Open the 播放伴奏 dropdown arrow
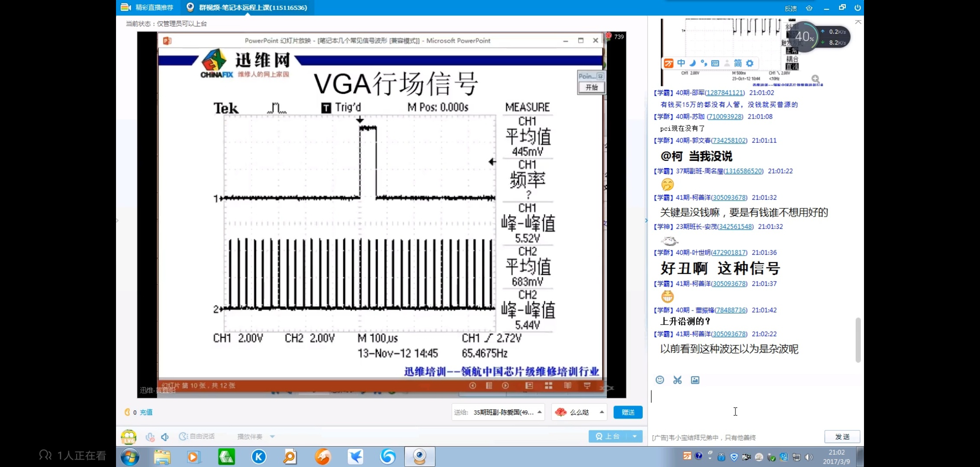The height and width of the screenshot is (467, 980). 272,437
